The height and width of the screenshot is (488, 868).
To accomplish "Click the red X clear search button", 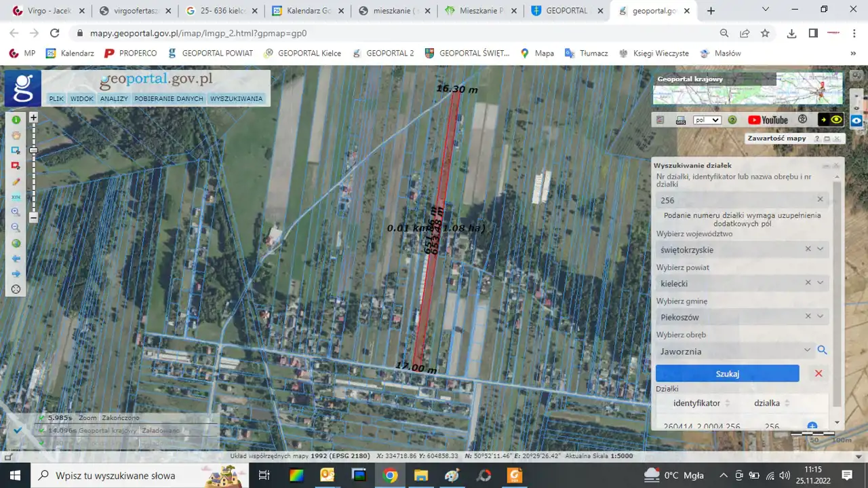I will tap(818, 373).
